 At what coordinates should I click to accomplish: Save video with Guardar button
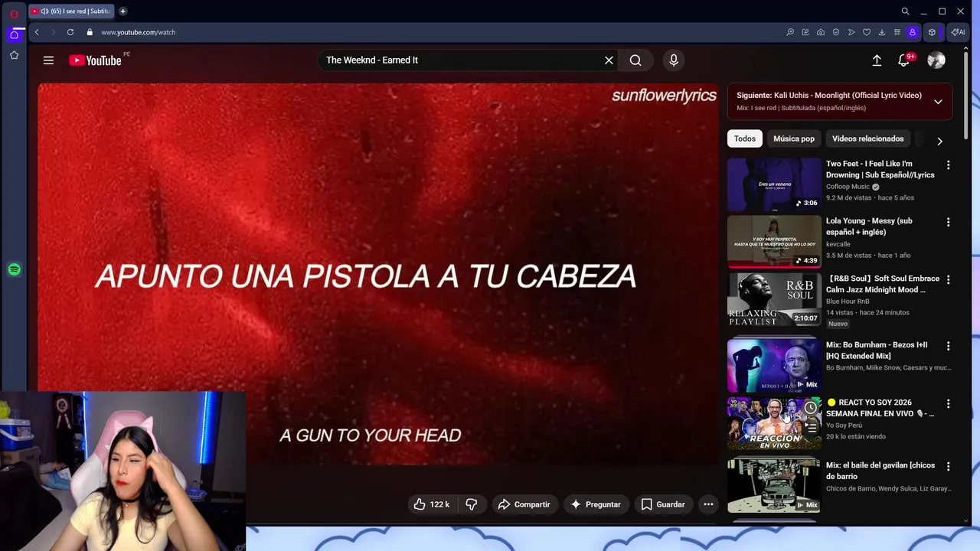663,504
